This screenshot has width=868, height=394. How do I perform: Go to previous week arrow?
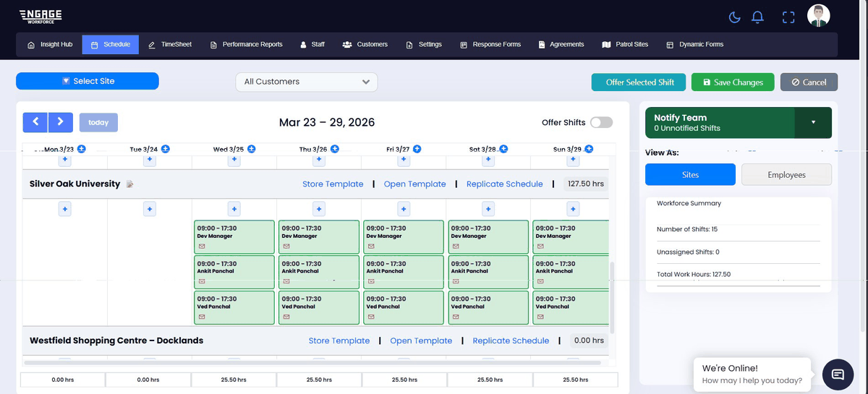pyautogui.click(x=35, y=122)
